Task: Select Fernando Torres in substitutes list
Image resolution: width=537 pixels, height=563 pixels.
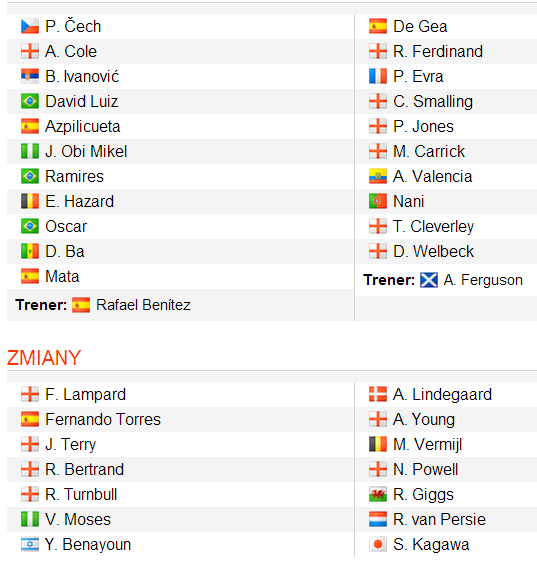Action: click(103, 419)
